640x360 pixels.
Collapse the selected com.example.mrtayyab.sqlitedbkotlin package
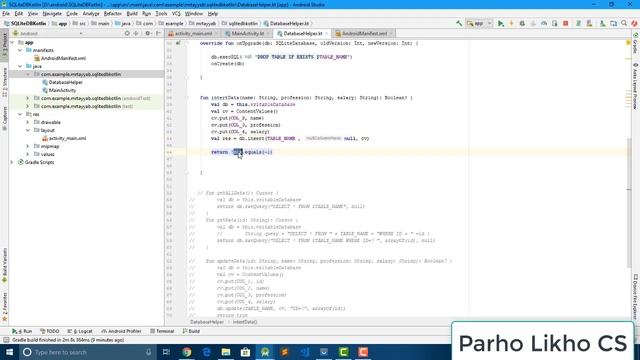[28, 74]
